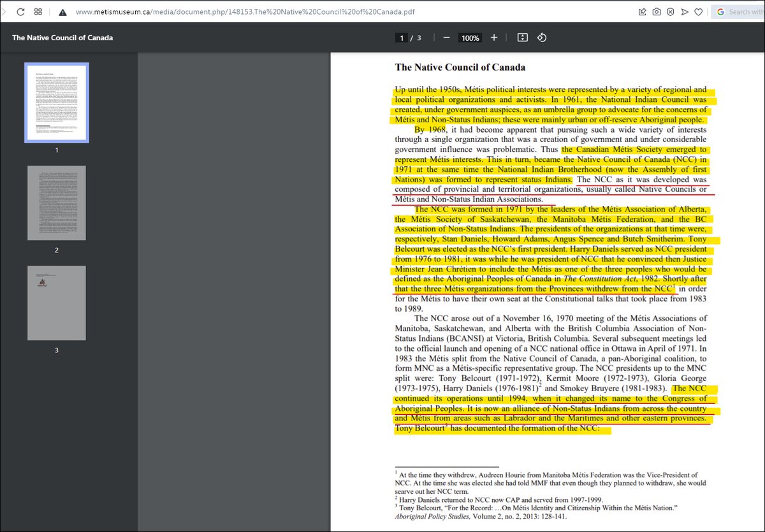Click the fit to page icon

[x=523, y=38]
